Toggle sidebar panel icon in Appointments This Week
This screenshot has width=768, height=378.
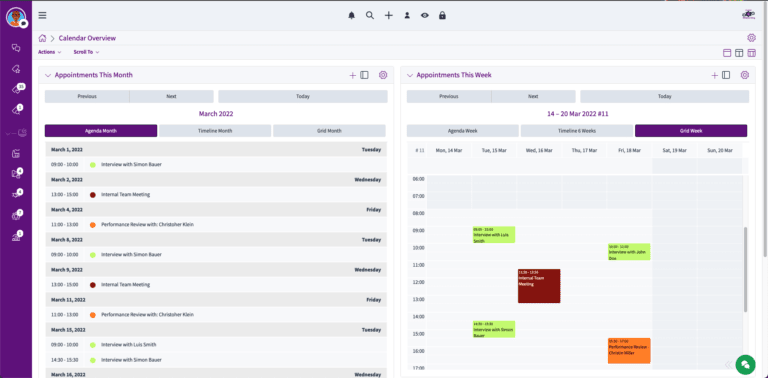click(x=726, y=75)
